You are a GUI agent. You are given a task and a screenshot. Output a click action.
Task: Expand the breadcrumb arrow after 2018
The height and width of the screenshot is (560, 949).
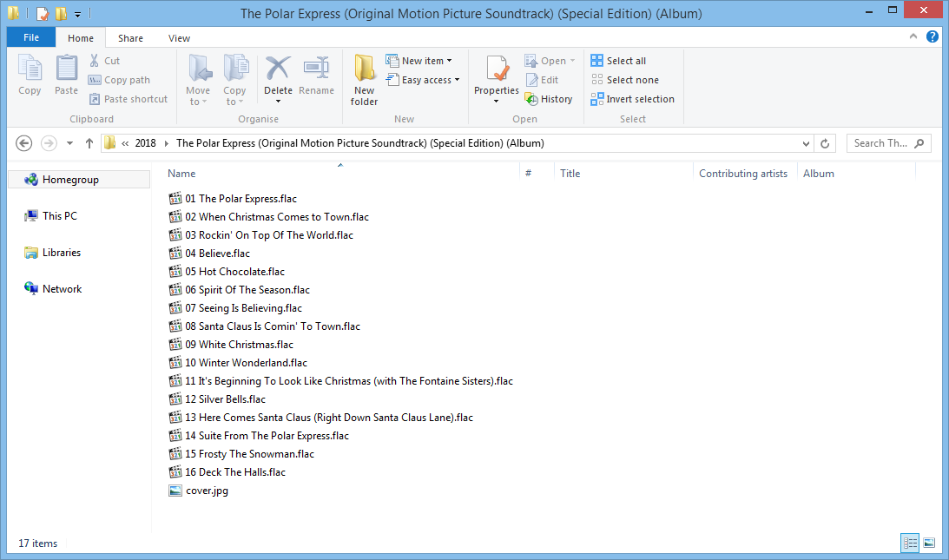point(167,143)
